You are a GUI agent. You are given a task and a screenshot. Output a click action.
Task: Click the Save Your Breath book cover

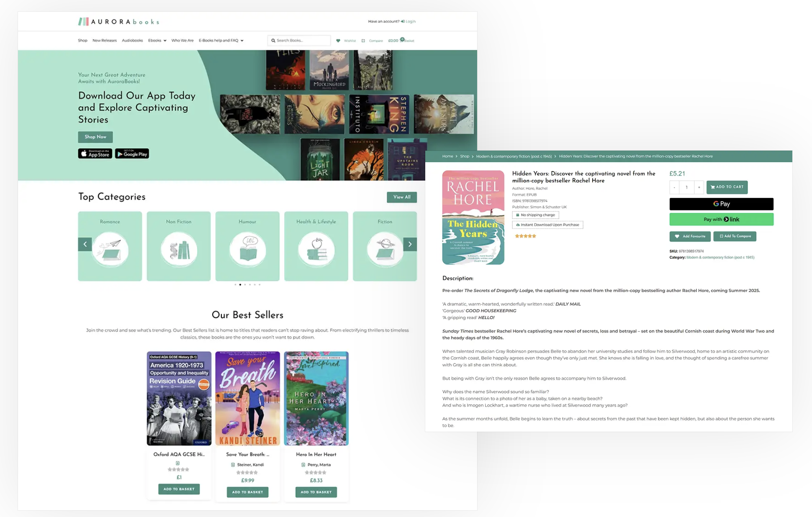(x=247, y=398)
